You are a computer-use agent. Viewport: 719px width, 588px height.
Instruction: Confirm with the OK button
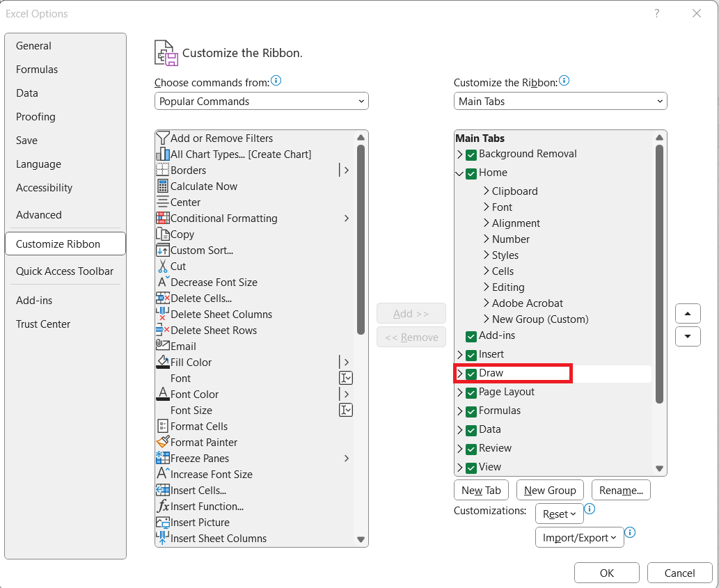pyautogui.click(x=607, y=573)
